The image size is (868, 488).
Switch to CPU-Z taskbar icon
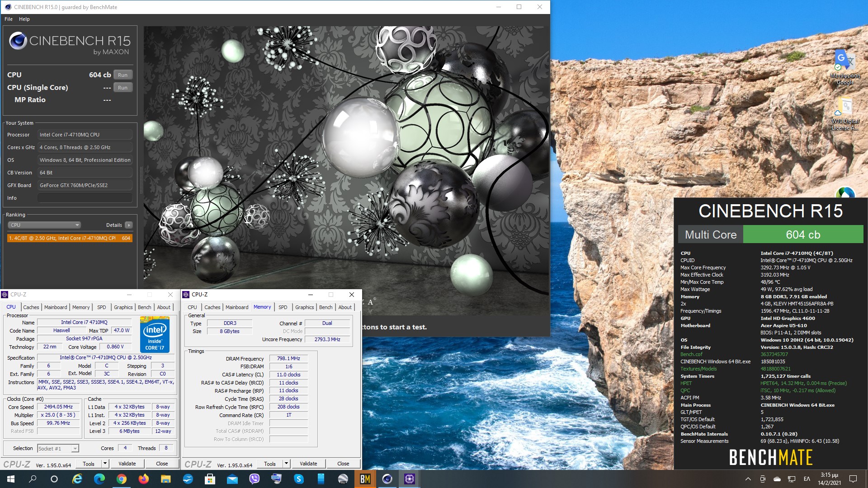pyautogui.click(x=410, y=479)
